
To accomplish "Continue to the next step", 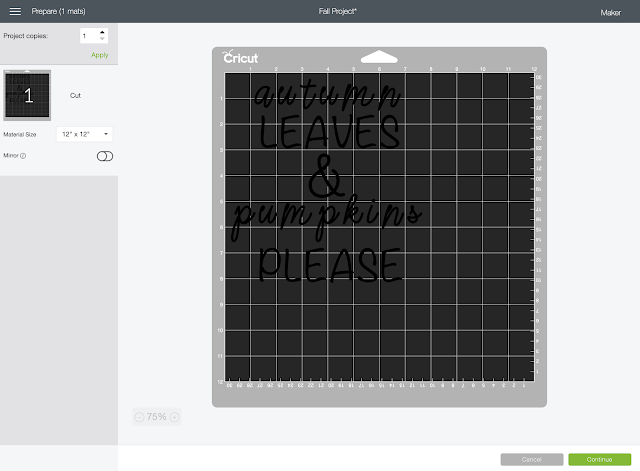I will coord(600,460).
